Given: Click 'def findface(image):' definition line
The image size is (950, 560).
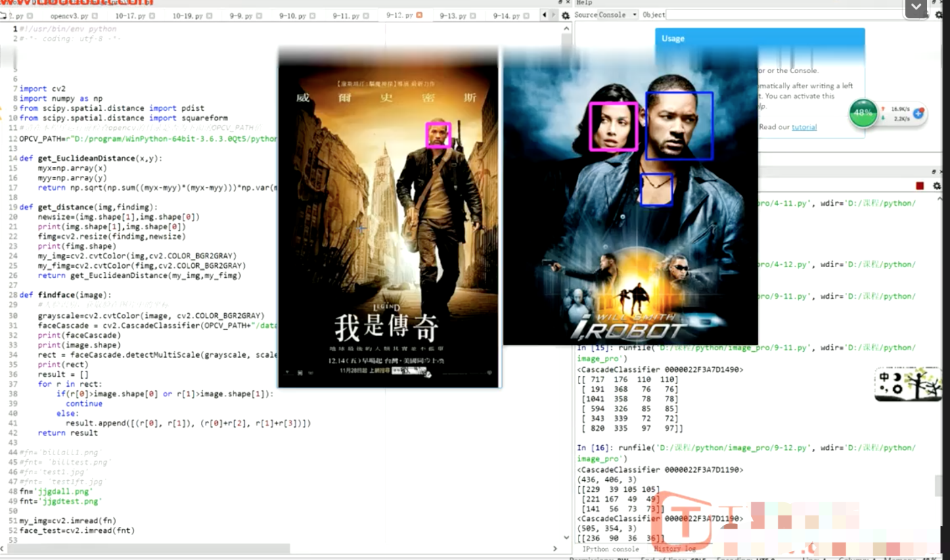Looking at the screenshot, I should point(65,295).
